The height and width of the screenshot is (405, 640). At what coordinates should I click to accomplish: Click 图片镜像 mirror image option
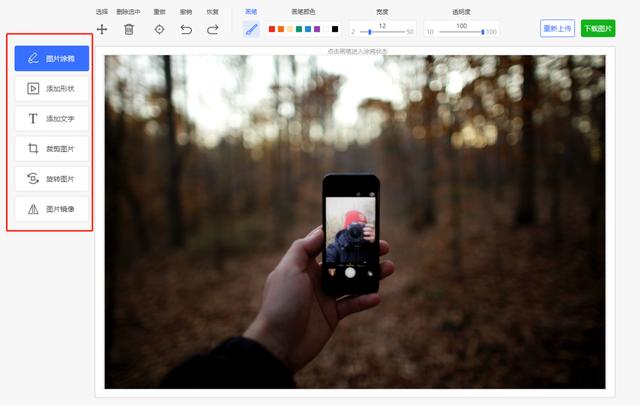coord(52,209)
